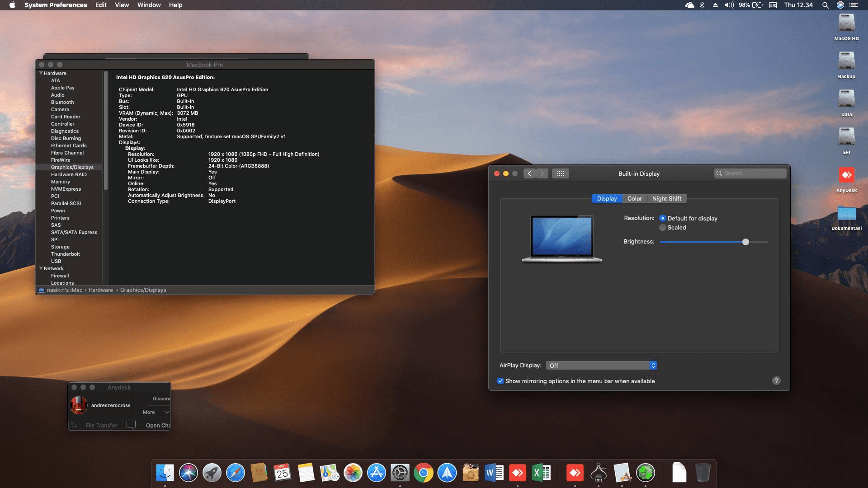This screenshot has height=488, width=868.
Task: Open Backup drive icon on desktop
Action: pyautogui.click(x=846, y=65)
